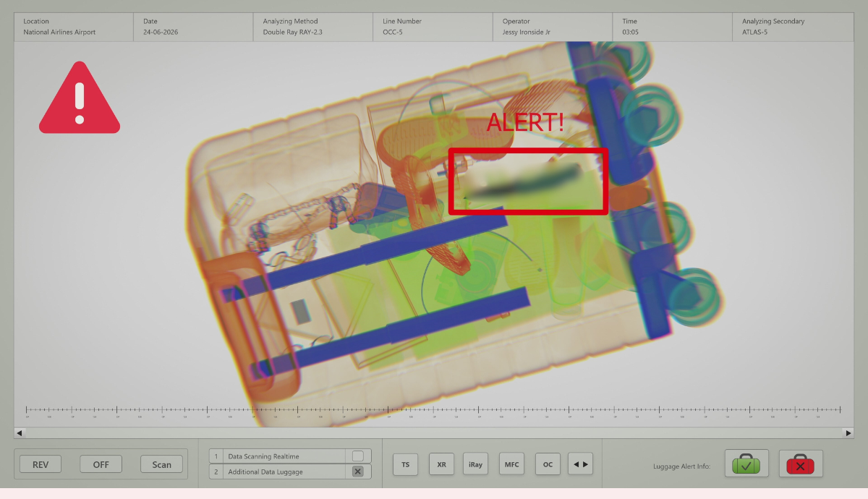Image resolution: width=868 pixels, height=499 pixels.
Task: Select the iRay mode button
Action: point(475,464)
